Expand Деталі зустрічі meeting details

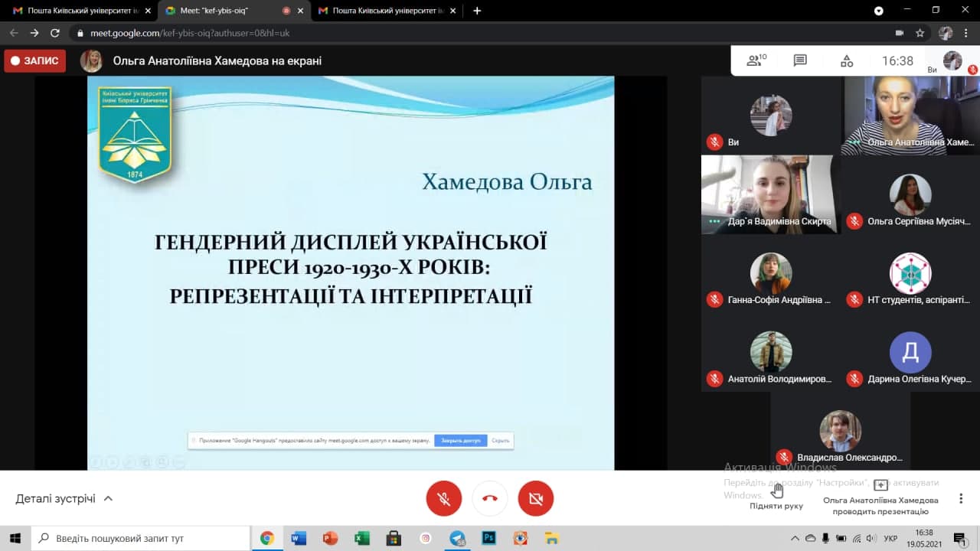64,498
